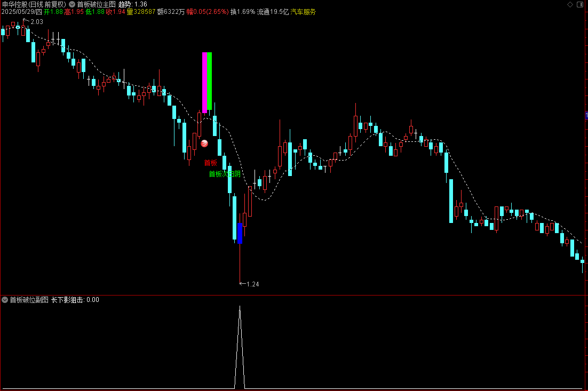Click the opening price 开1.88
588x391 pixels.
(x=53, y=12)
